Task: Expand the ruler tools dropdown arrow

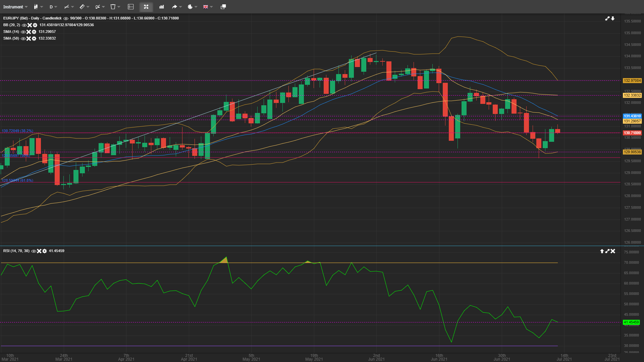Action: [x=88, y=7]
